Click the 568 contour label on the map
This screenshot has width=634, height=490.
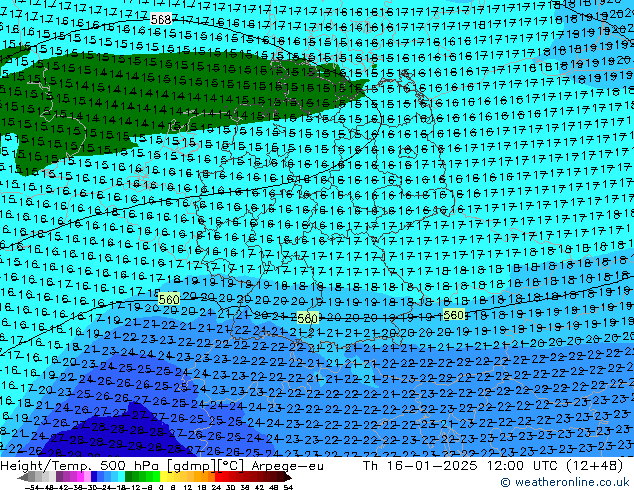(161, 19)
